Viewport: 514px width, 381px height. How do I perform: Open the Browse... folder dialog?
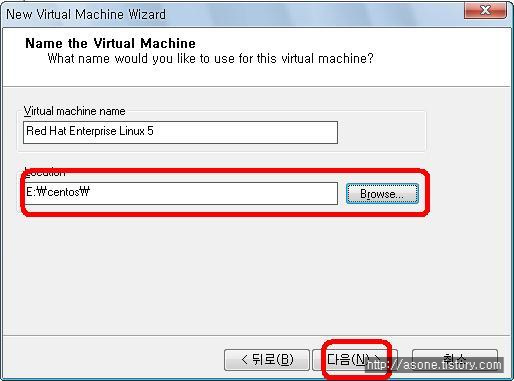(x=382, y=193)
